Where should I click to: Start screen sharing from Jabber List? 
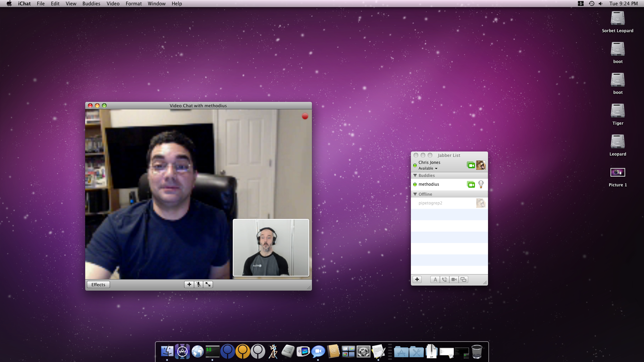[463, 280]
